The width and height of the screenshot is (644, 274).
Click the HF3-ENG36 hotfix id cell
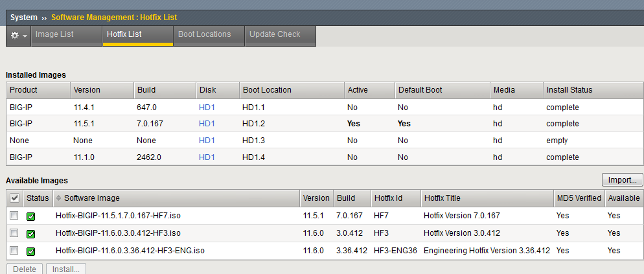click(395, 251)
